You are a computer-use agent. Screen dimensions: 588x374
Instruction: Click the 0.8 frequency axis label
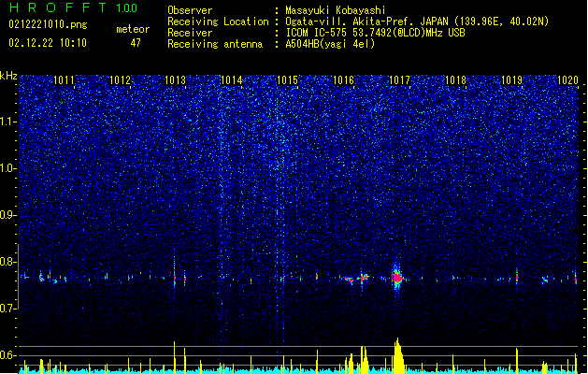pos(8,262)
